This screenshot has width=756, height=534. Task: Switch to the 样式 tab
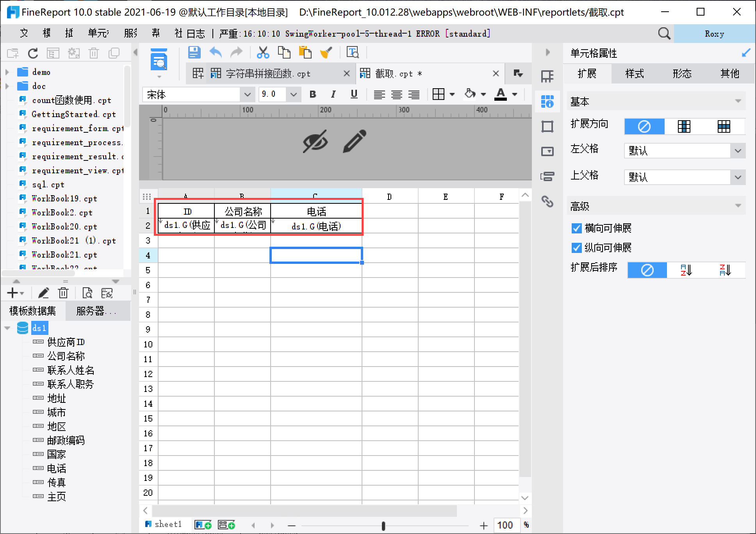[x=635, y=74]
